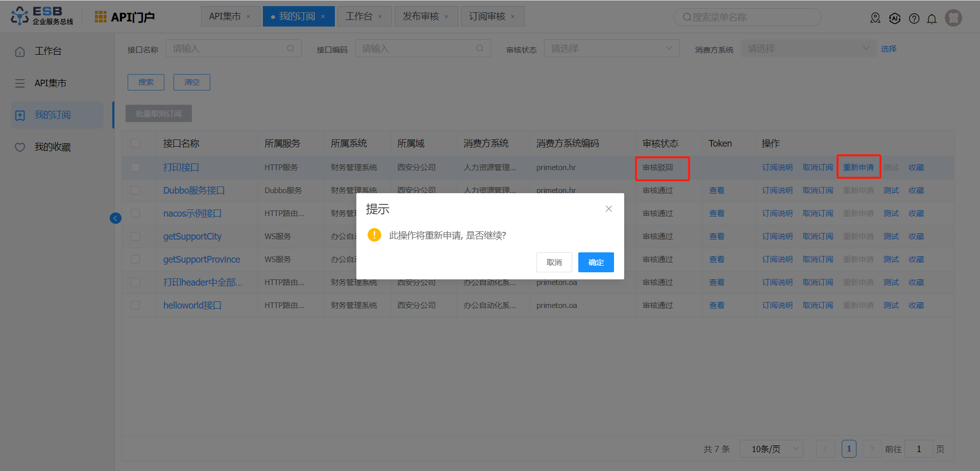
Task: Confirm the dialog with 确定 button
Action: [596, 262]
